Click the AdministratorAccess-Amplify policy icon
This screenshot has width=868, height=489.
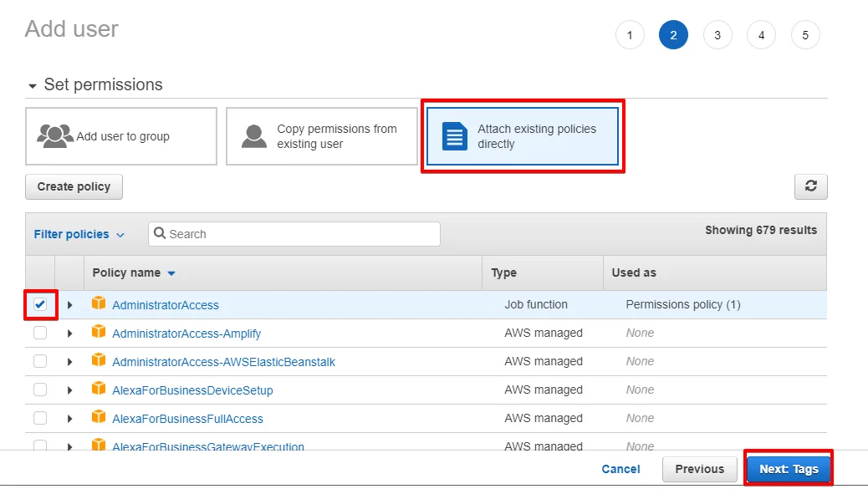99,333
